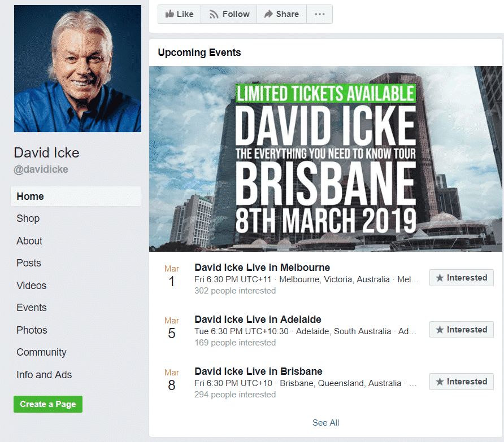Click the Mar 1 date badge
The image size is (504, 442).
point(172,276)
